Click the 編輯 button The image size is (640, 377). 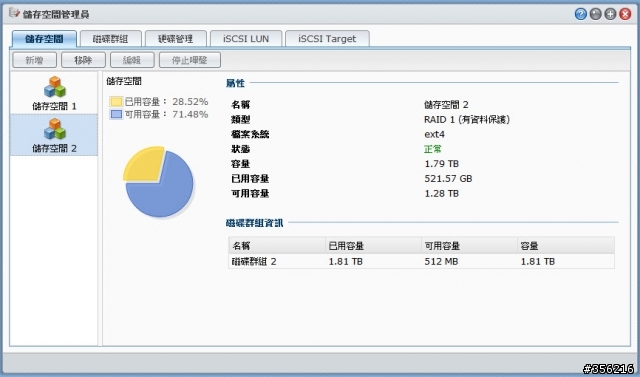click(x=132, y=60)
